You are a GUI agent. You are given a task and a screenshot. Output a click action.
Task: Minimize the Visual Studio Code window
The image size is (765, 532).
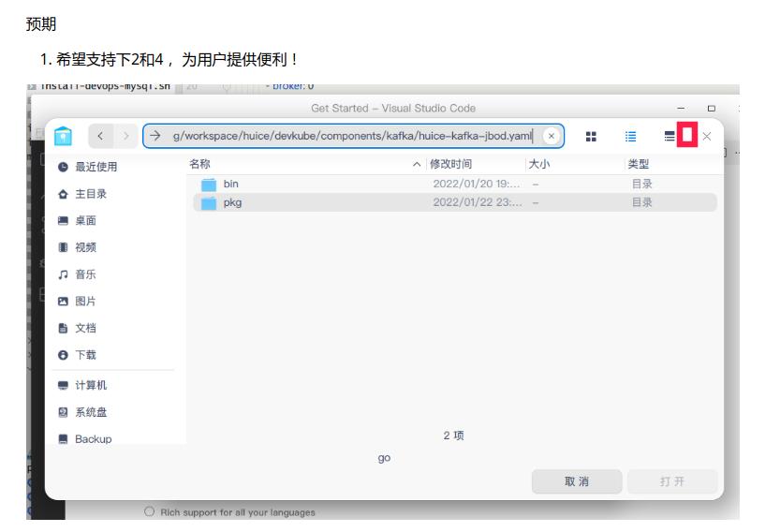click(x=681, y=108)
